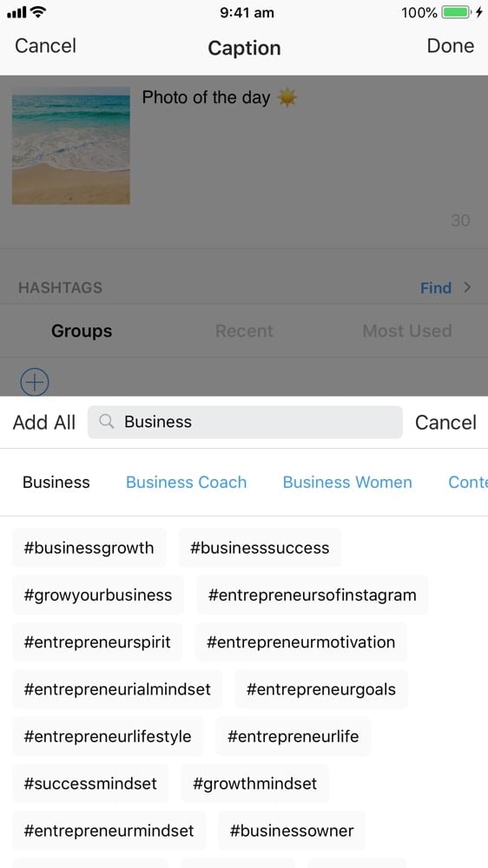The width and height of the screenshot is (488, 868).
Task: Open the Find hashtags link
Action: (436, 288)
